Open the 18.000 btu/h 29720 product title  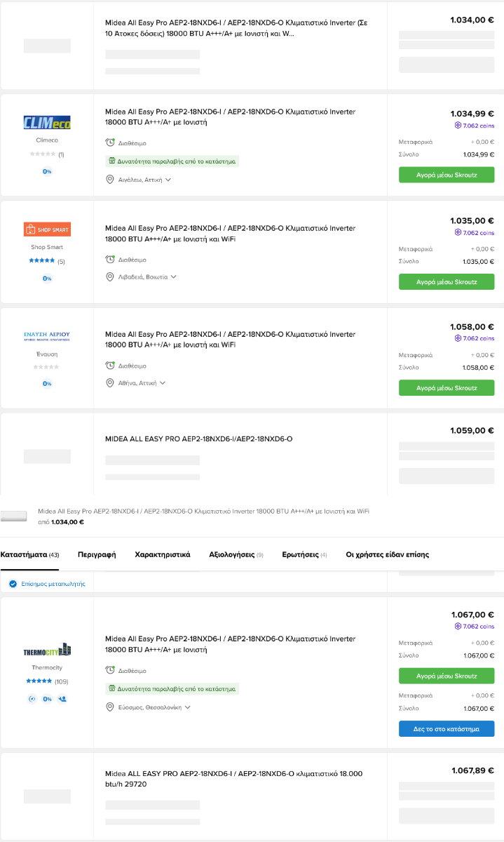pyautogui.click(x=233, y=778)
